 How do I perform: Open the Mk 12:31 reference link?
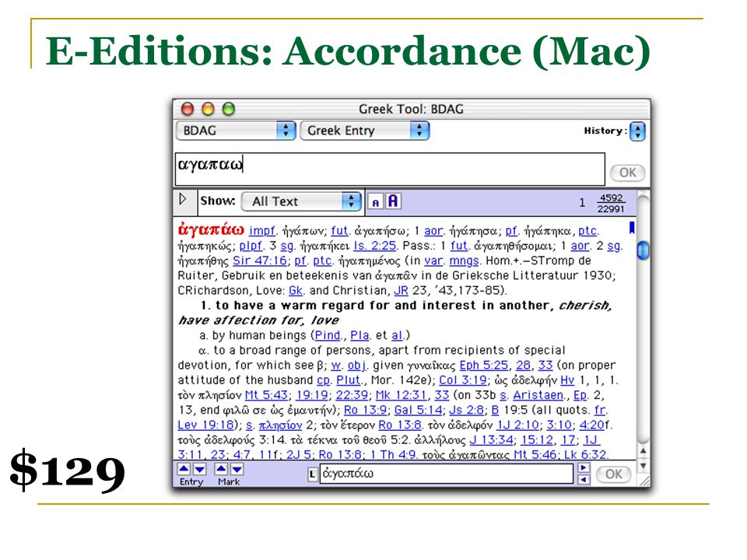[x=401, y=395]
